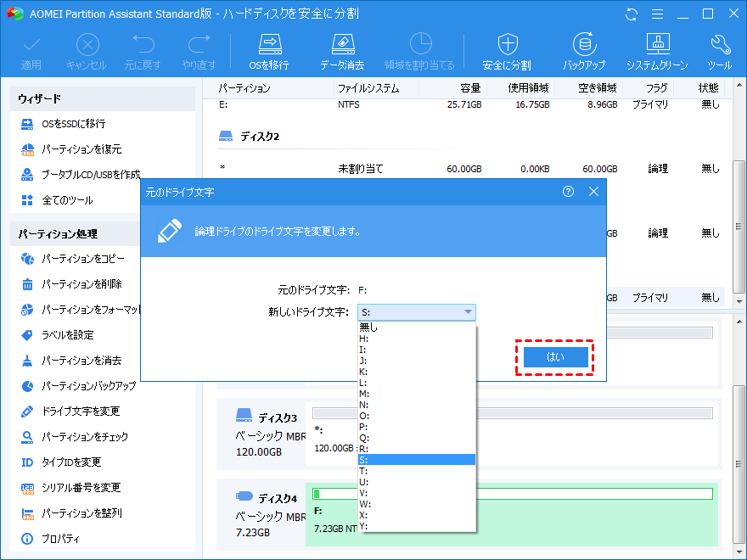Click ドライブ文字を変更 in sidebar

coord(70,412)
